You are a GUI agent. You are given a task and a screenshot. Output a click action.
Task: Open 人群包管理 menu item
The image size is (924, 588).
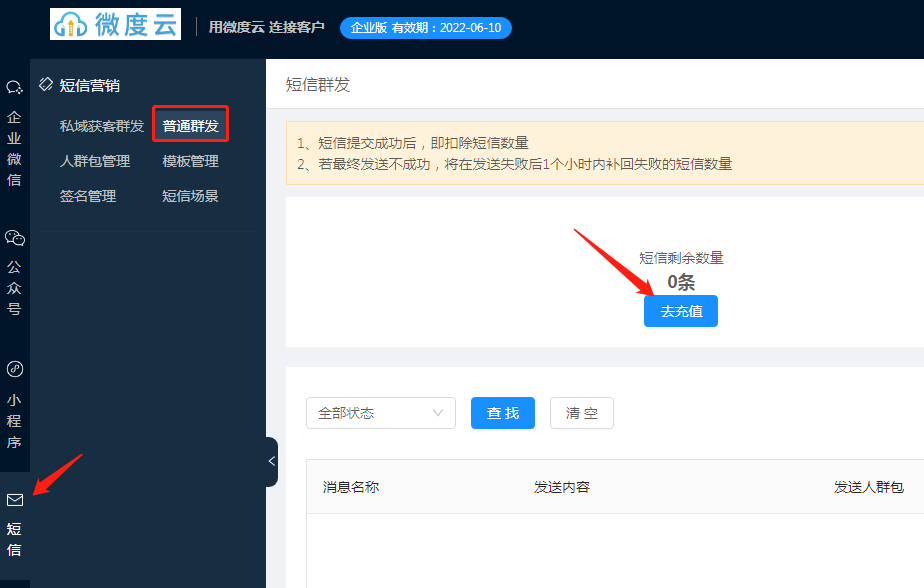(94, 161)
